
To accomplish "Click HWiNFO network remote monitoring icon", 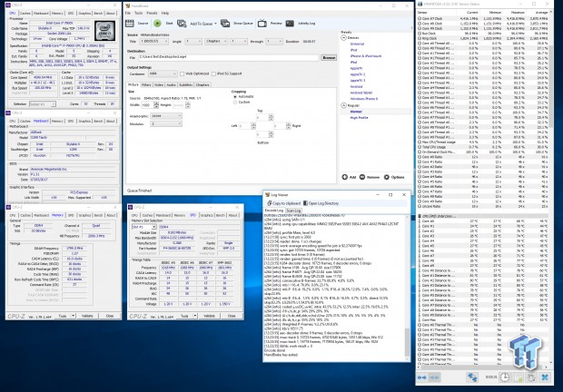I will pyautogui.click(x=472, y=377).
